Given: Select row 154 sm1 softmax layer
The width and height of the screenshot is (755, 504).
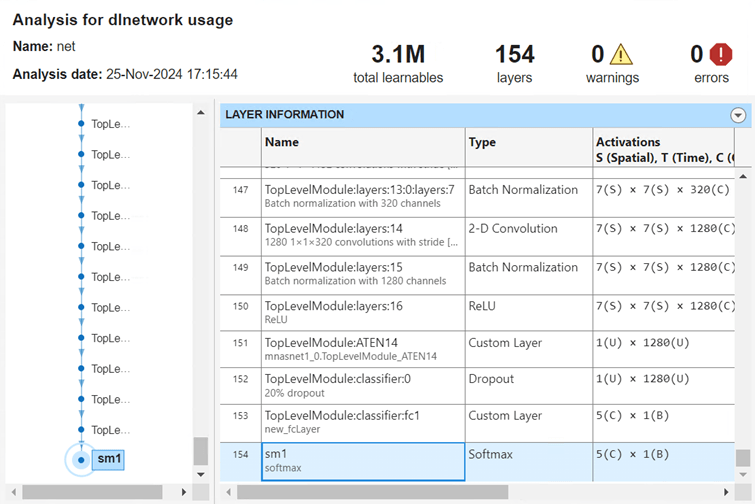Looking at the screenshot, I should pos(362,460).
